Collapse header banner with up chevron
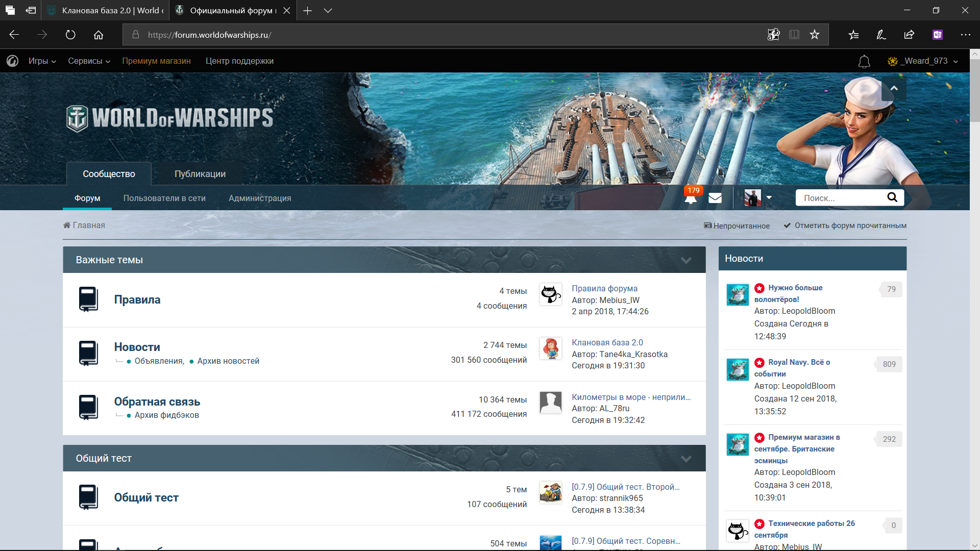 click(894, 88)
